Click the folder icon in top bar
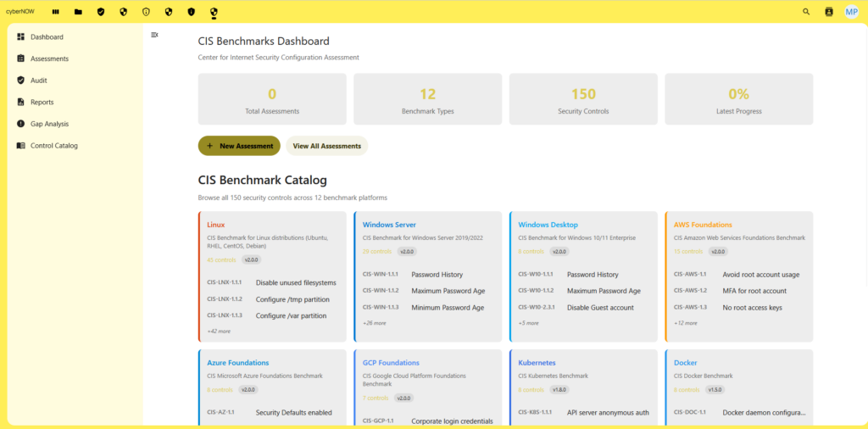The image size is (868, 429). [x=78, y=12]
